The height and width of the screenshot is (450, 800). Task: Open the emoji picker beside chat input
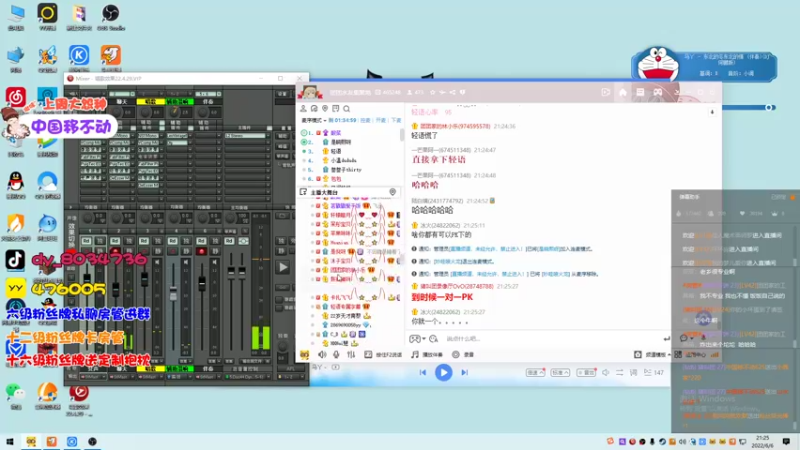[433, 339]
